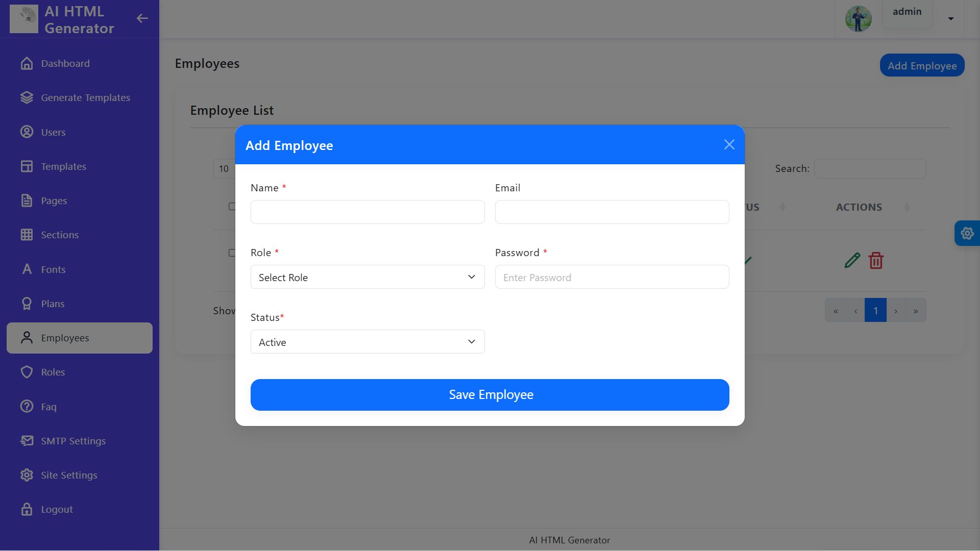Tick the select-all checkbox in table header
Image resolution: width=980 pixels, height=551 pixels.
232,207
